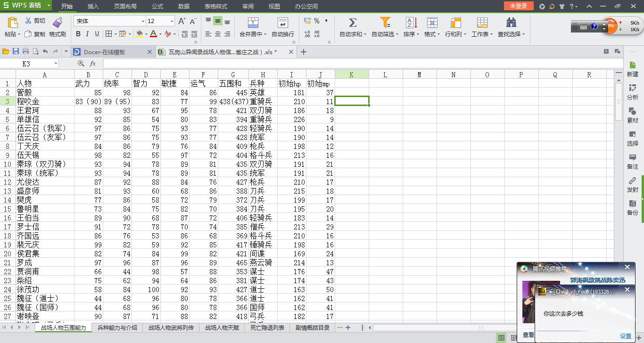Toggle Underline formatting

click(x=97, y=34)
